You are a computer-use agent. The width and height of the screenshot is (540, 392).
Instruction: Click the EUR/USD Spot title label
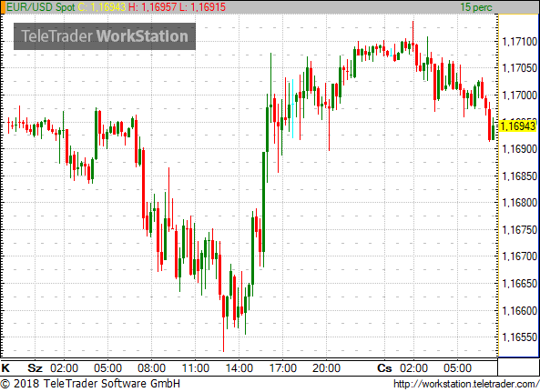coord(41,7)
